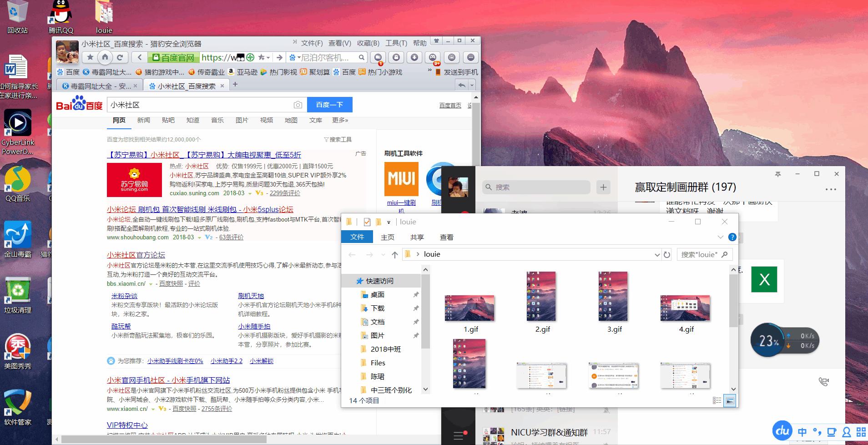Open the game center icon in browser toolbar
Image resolution: width=868 pixels, height=445 pixels.
[432, 58]
